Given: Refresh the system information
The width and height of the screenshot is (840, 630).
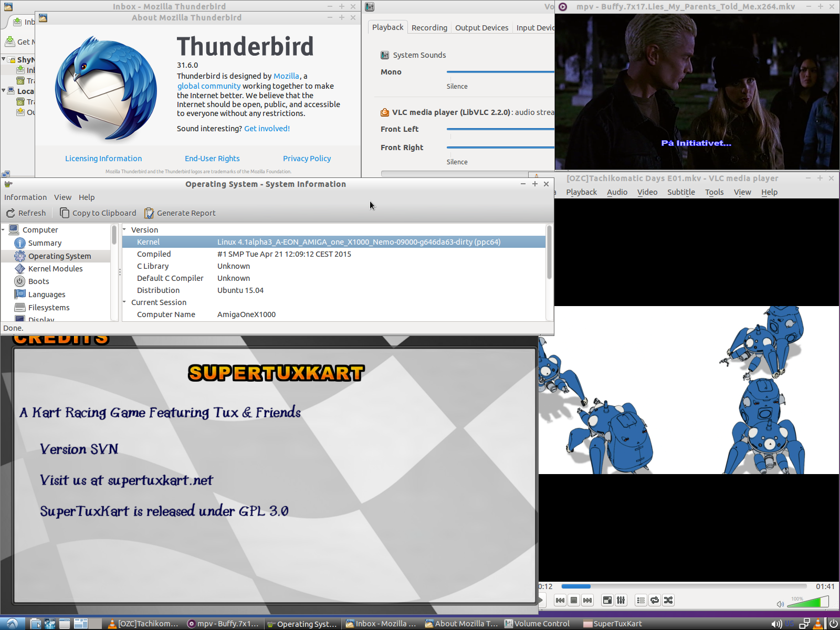Looking at the screenshot, I should click(26, 213).
